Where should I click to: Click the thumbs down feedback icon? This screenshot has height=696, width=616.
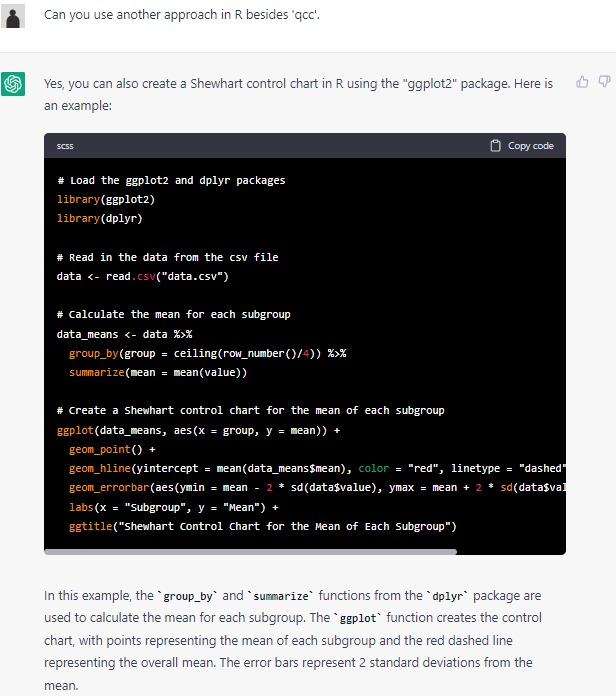pyautogui.click(x=603, y=83)
